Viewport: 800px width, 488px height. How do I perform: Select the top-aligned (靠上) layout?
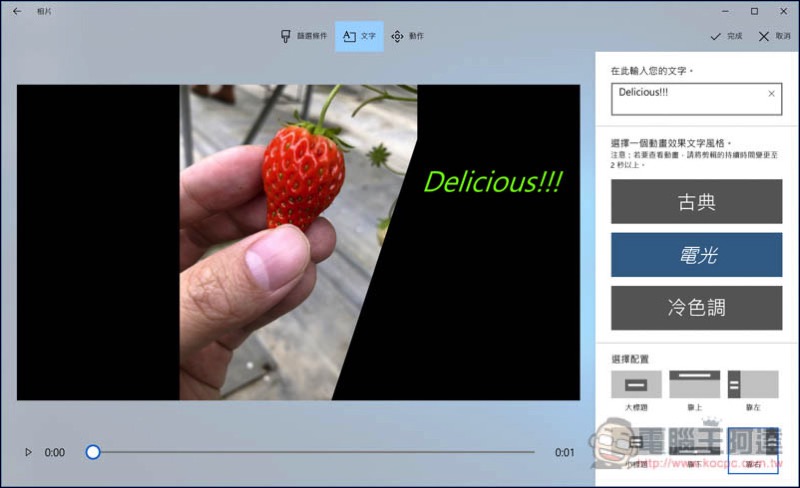coord(694,385)
